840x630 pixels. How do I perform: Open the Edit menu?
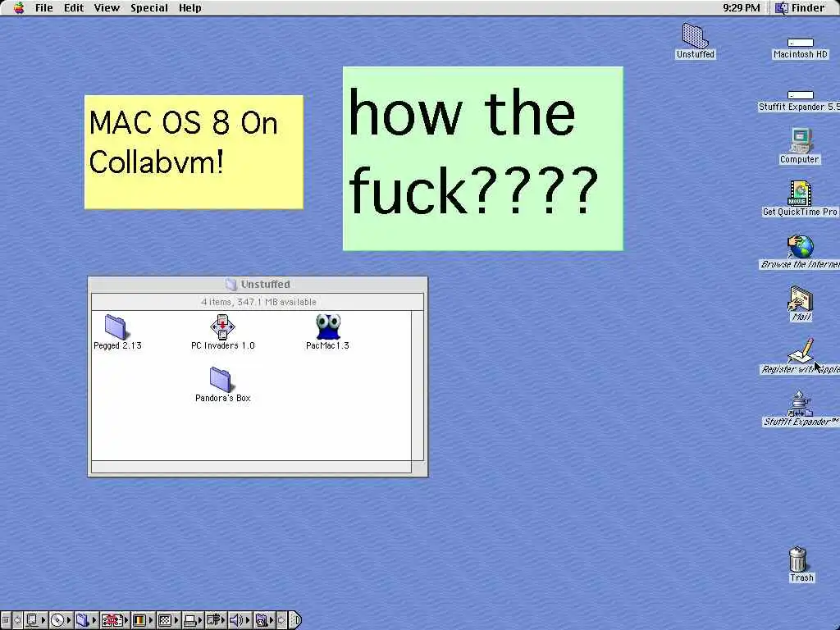(73, 8)
